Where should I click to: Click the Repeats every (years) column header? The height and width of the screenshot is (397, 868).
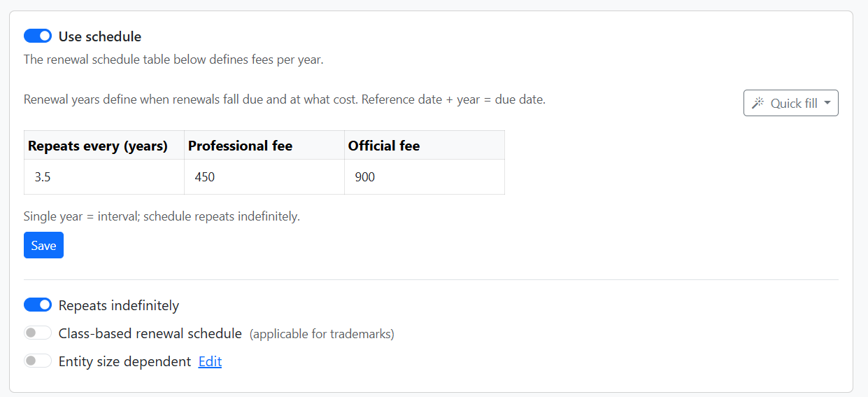98,146
